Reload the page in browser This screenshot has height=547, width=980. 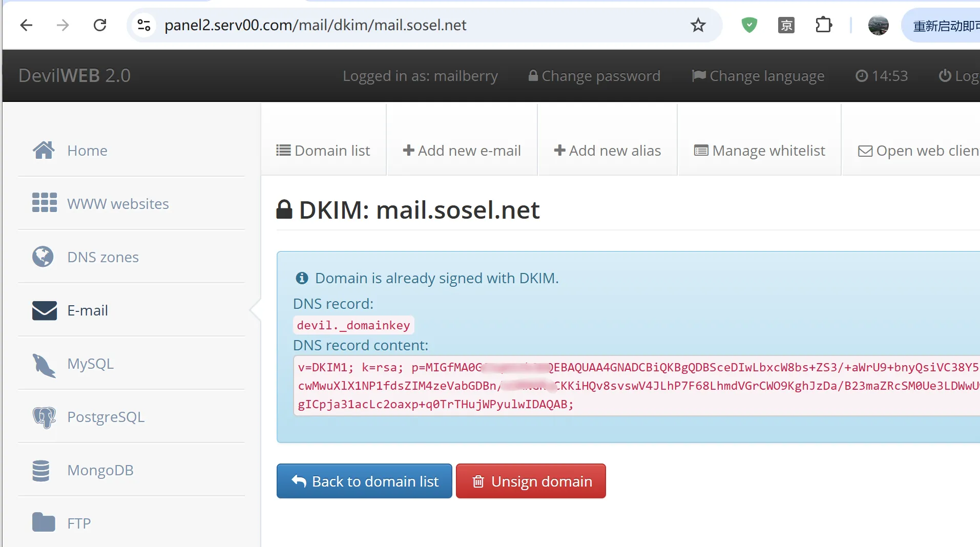coord(100,25)
